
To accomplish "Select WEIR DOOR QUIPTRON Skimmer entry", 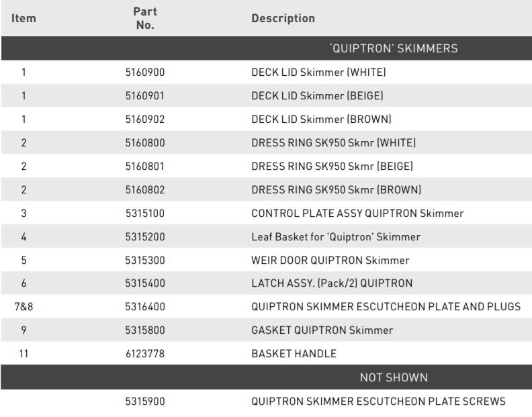I will (330, 261).
